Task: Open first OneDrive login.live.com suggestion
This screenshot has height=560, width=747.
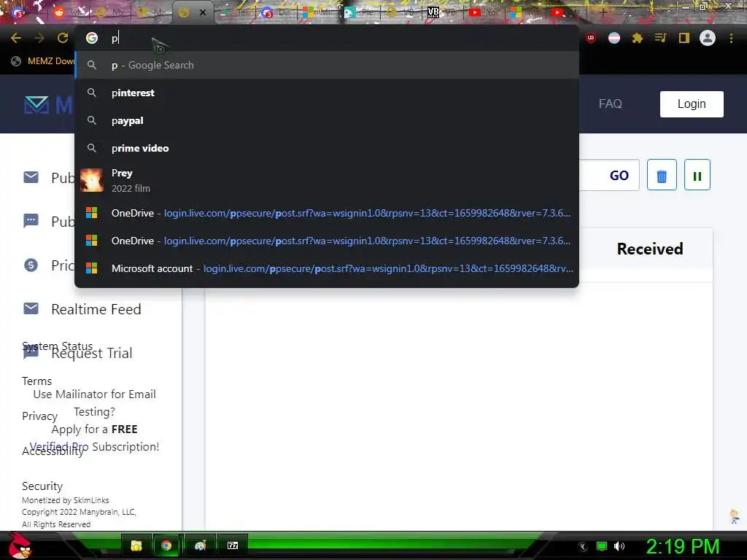Action: [327, 213]
